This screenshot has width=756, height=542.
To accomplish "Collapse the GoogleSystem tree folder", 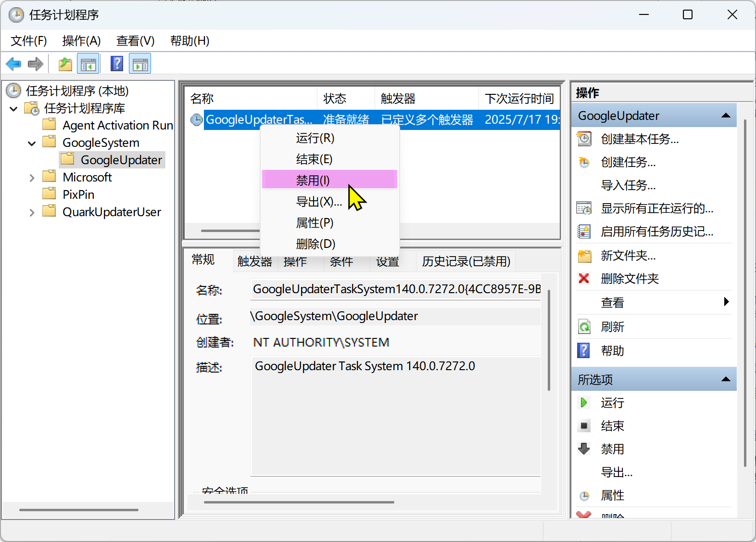I will click(x=32, y=143).
